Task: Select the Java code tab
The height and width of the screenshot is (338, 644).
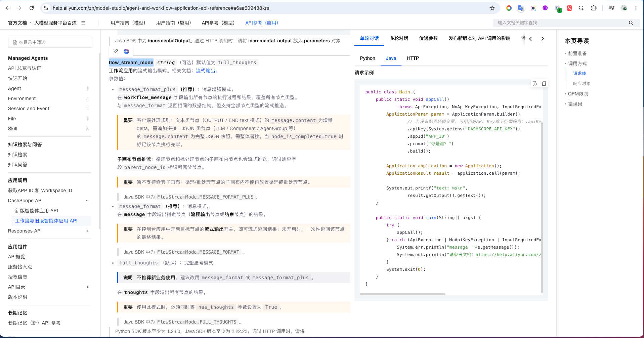Action: [391, 58]
